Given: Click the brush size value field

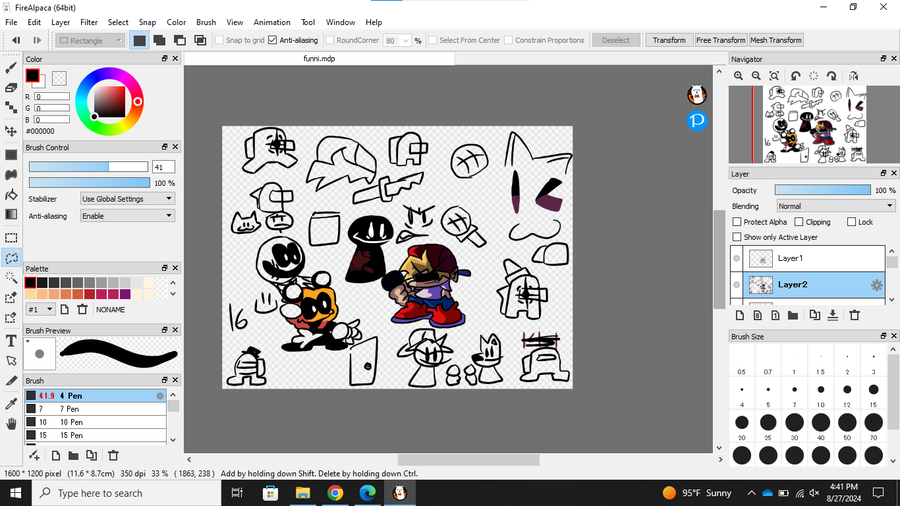Looking at the screenshot, I should [x=164, y=167].
